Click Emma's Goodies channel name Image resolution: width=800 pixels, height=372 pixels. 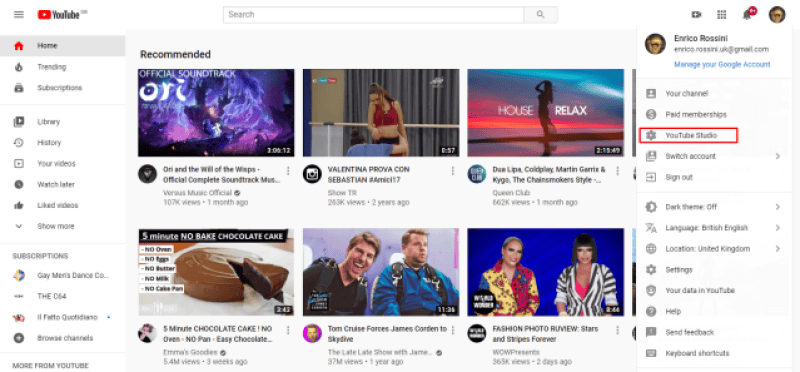(190, 353)
